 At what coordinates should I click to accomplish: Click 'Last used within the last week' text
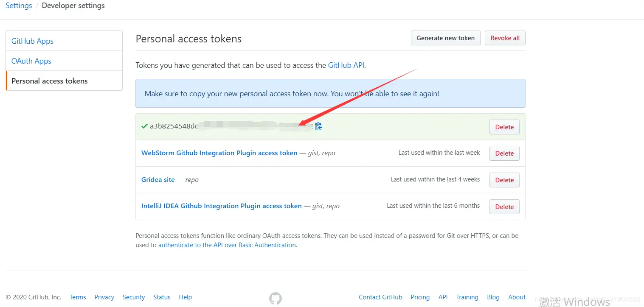[x=439, y=153]
